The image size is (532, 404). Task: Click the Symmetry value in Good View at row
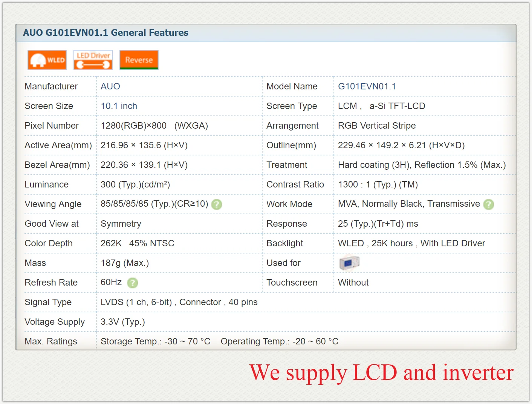click(121, 224)
